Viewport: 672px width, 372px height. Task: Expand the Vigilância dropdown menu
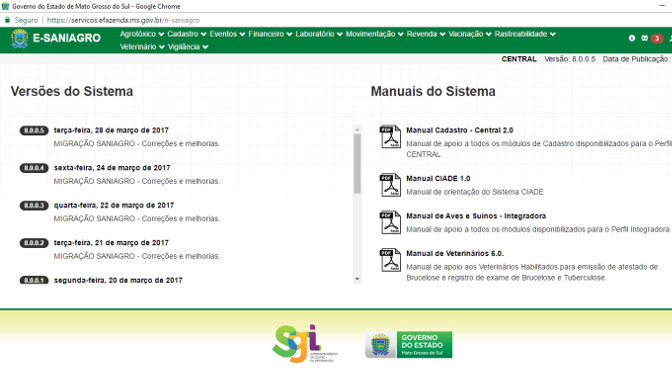click(188, 47)
